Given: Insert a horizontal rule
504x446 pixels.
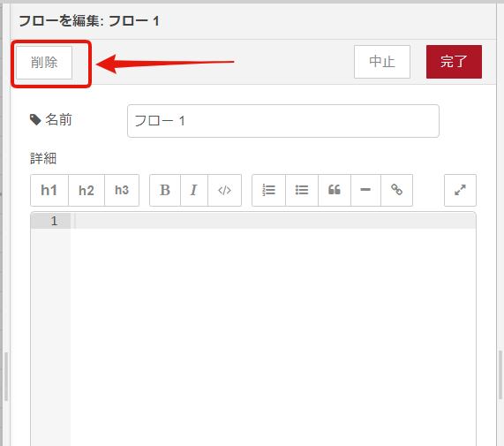Looking at the screenshot, I should tap(365, 190).
